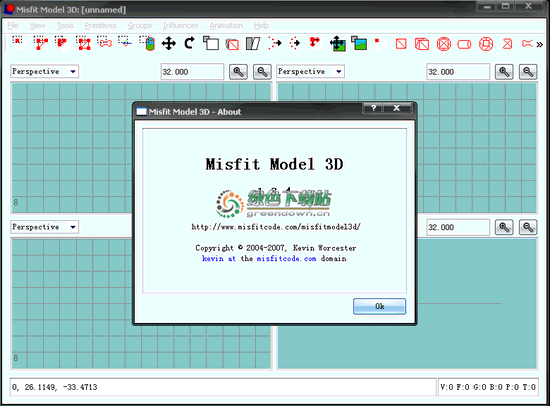Click the V:0 F:0 G:0 status counts

point(488,387)
